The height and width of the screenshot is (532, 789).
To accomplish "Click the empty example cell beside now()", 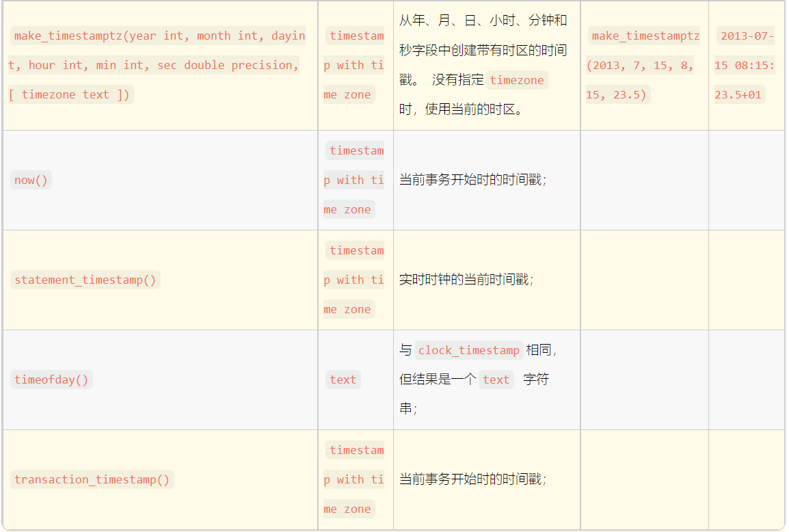I will coord(643,180).
